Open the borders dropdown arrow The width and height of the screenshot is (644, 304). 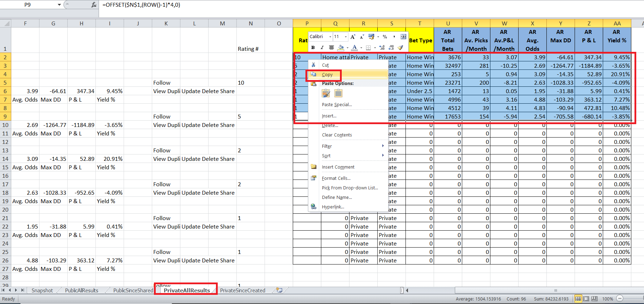click(375, 47)
